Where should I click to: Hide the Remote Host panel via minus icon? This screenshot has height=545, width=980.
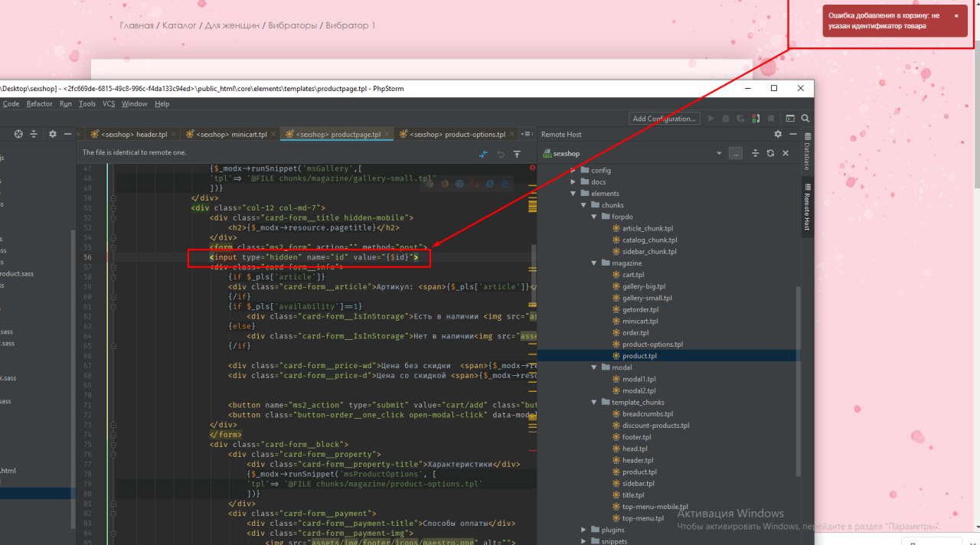tap(793, 134)
